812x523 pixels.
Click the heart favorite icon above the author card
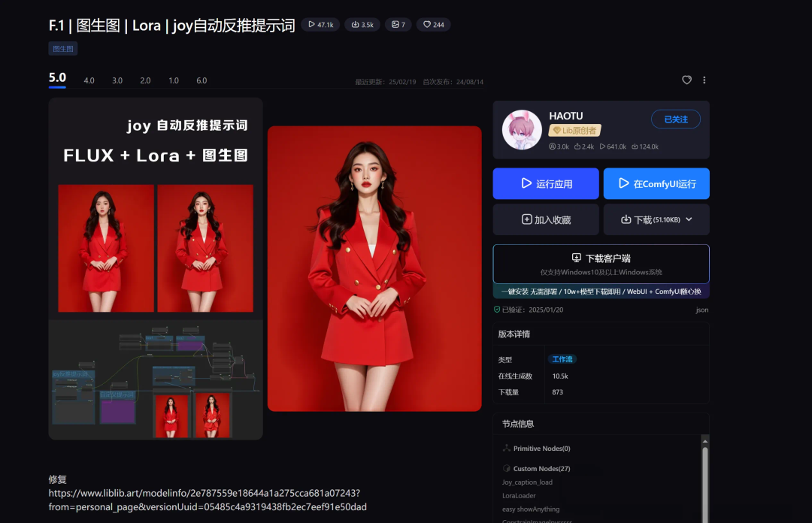click(686, 80)
